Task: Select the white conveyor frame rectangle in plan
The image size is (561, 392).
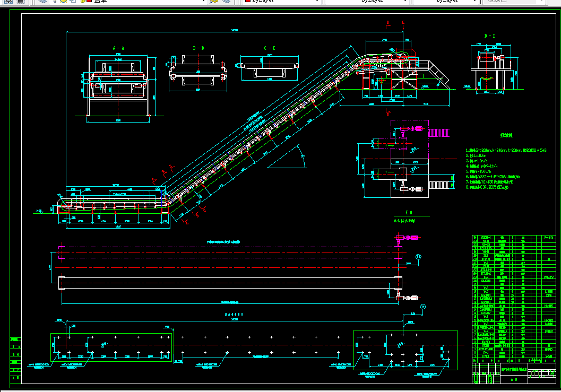Action: (230, 283)
